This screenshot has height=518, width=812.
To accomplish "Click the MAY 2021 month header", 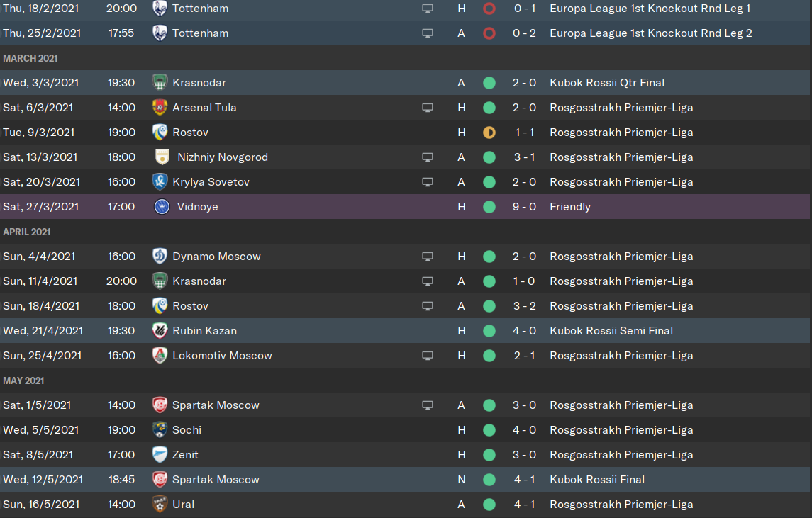I will (23, 381).
